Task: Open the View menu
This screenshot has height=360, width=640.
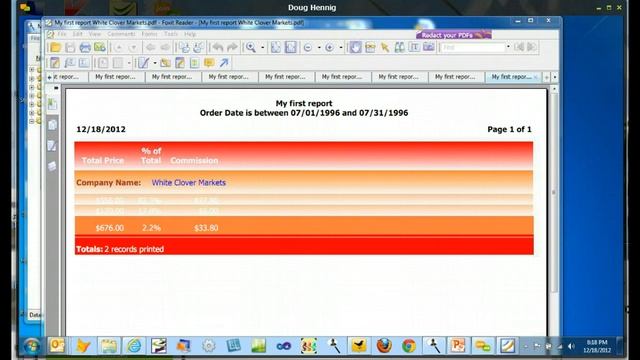Action: pyautogui.click(x=94, y=34)
